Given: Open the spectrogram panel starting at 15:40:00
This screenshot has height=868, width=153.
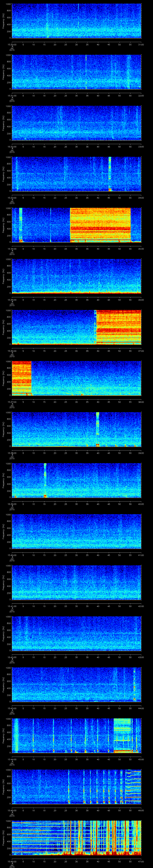Looking at the screenshot, I should click(x=77, y=532).
